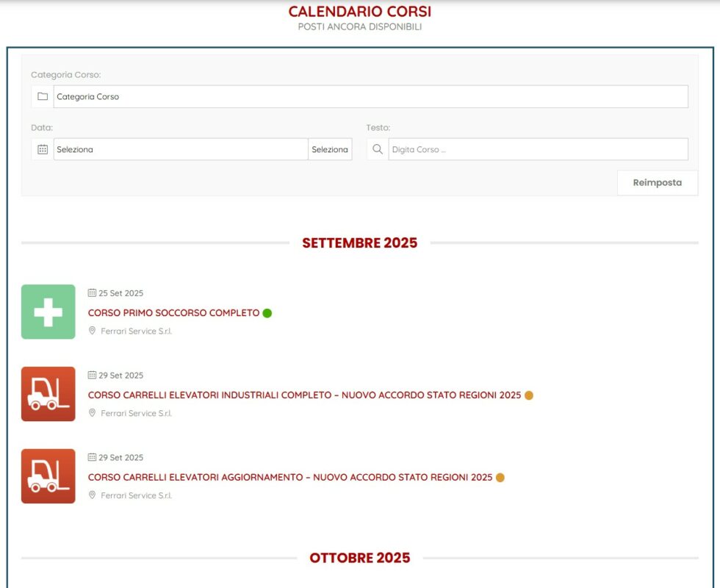720x588 pixels.
Task: Click the small calendar icon beside 25 Set 2025
Action: 92,293
